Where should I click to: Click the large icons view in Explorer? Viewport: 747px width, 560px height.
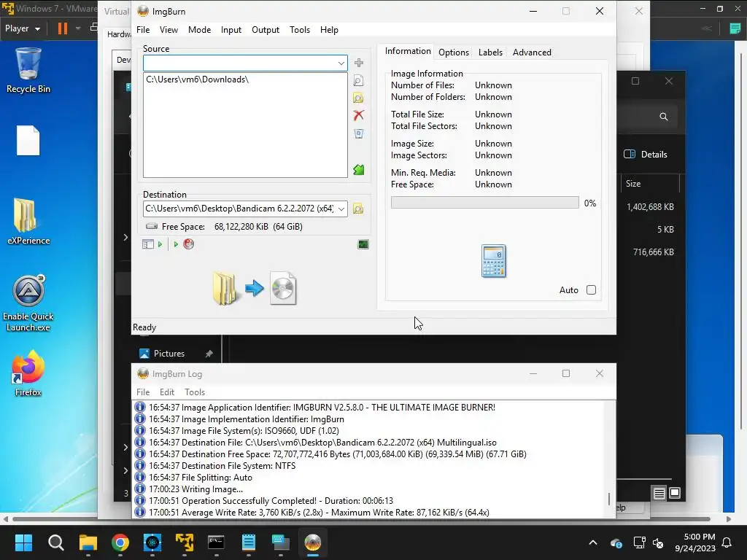pos(675,493)
